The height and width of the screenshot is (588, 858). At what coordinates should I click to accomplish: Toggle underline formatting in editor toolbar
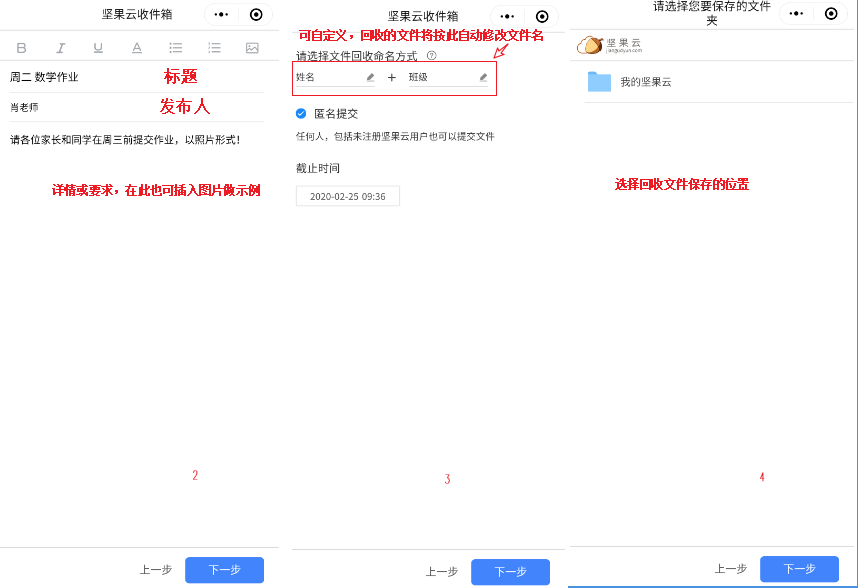tap(98, 48)
